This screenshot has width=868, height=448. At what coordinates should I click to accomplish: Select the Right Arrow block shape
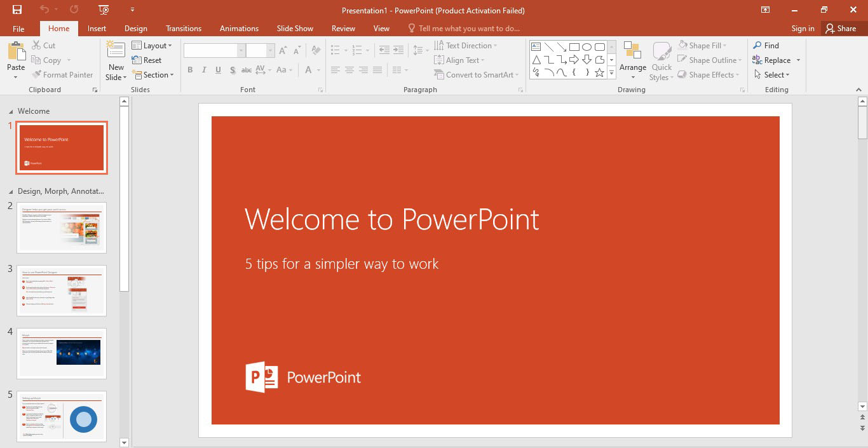(574, 60)
